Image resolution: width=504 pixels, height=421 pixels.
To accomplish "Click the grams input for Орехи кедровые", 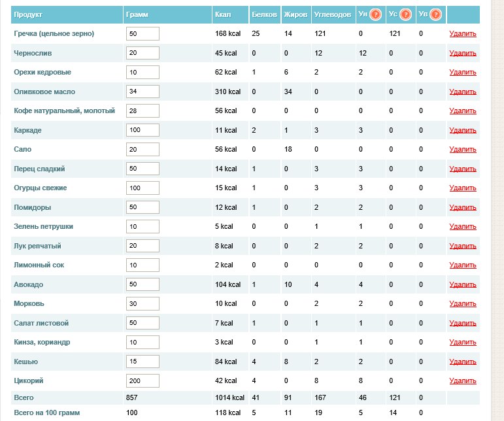I will [143, 73].
